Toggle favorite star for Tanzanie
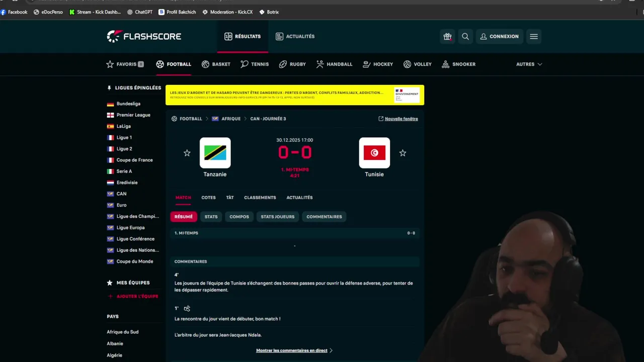This screenshot has width=644, height=362. click(187, 153)
